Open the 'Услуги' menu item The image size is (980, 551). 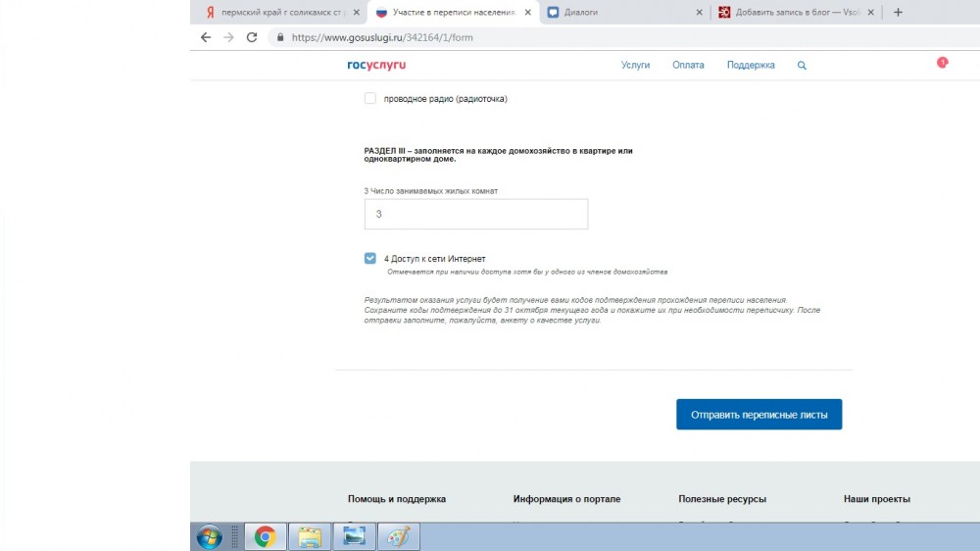coord(635,66)
